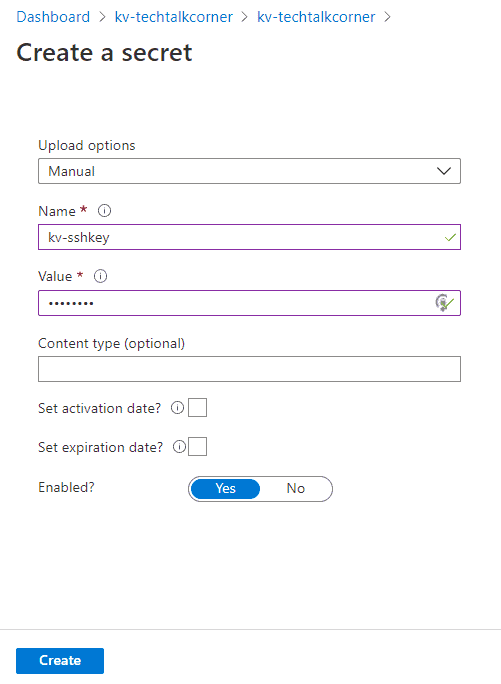Enable the Set activation date checkbox
This screenshot has height=684, width=501.
pos(197,408)
